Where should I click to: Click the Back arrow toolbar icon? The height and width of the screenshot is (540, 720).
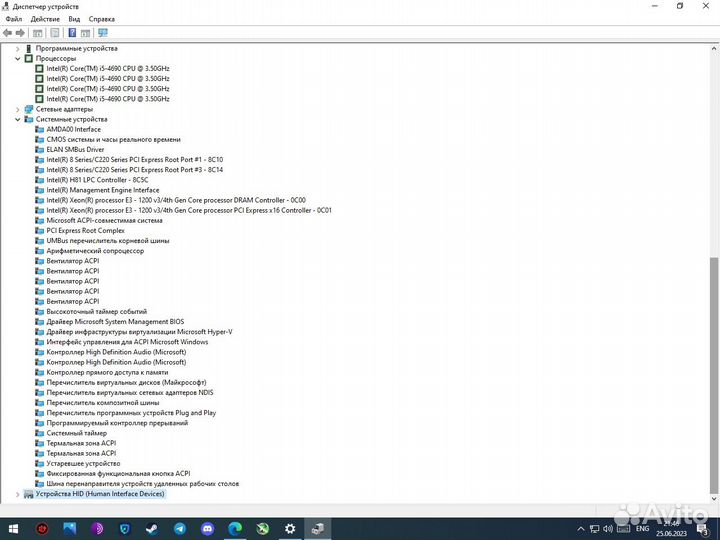coord(7,33)
